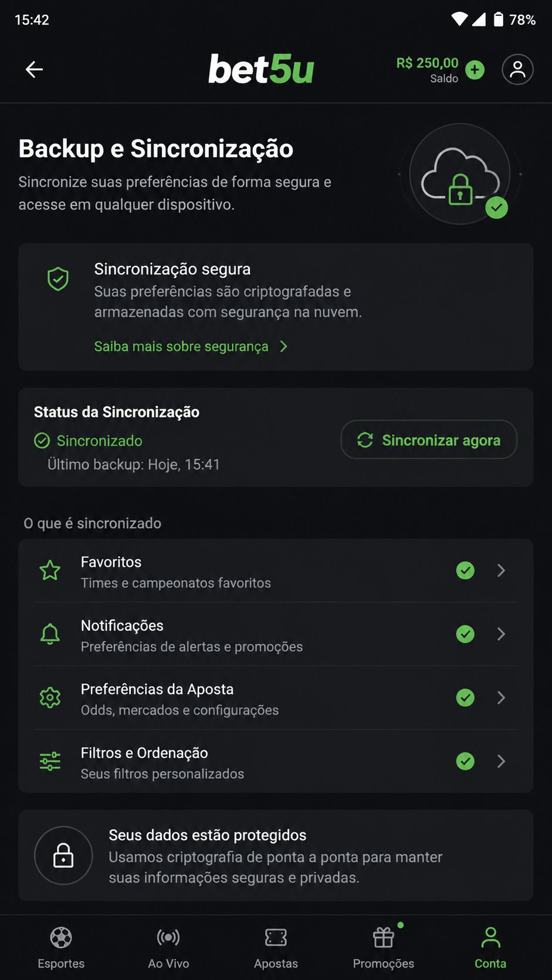Tap the Notificações bell icon
Image resolution: width=552 pixels, height=980 pixels.
pos(50,634)
